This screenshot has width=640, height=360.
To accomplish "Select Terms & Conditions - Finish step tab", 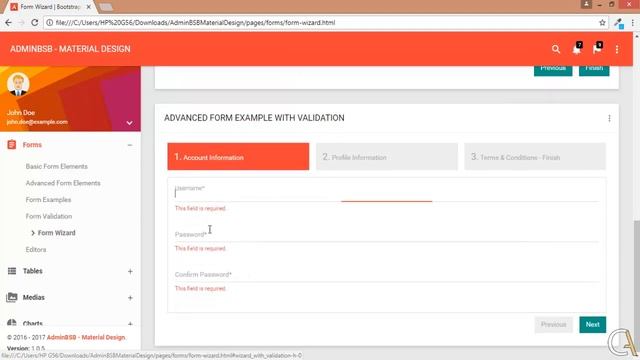I will (x=535, y=156).
